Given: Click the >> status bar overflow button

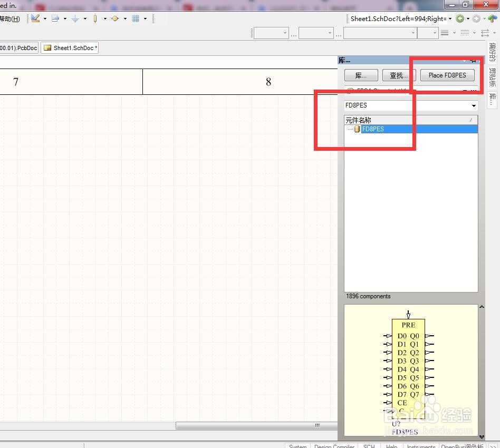Looking at the screenshot, I should click(493, 446).
